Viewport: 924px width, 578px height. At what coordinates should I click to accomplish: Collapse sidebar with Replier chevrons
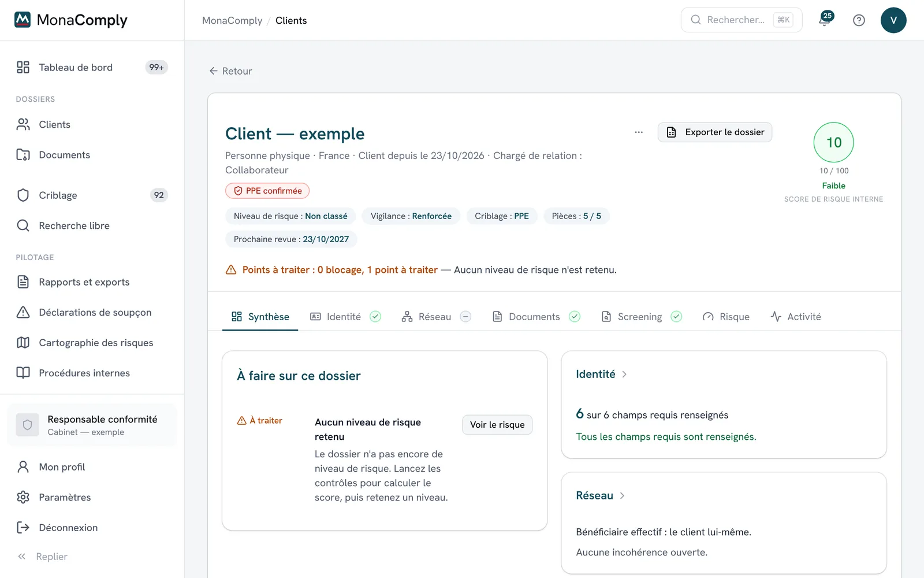click(22, 557)
